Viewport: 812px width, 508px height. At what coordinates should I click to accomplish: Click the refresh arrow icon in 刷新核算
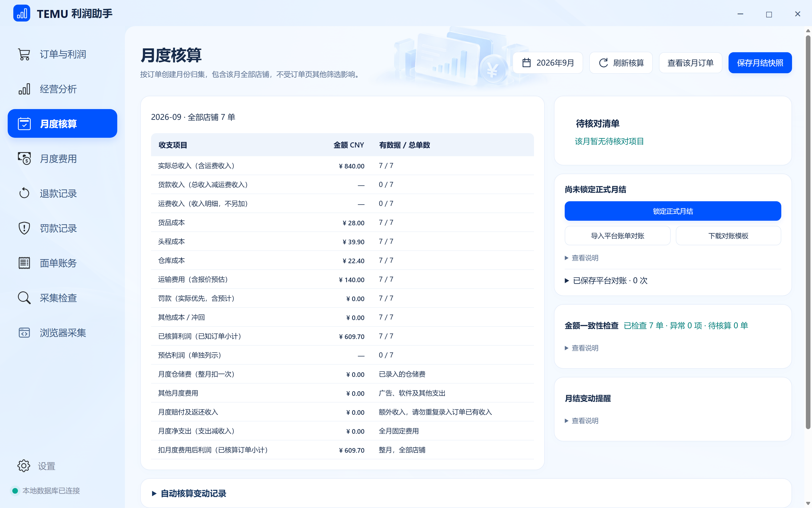[603, 63]
